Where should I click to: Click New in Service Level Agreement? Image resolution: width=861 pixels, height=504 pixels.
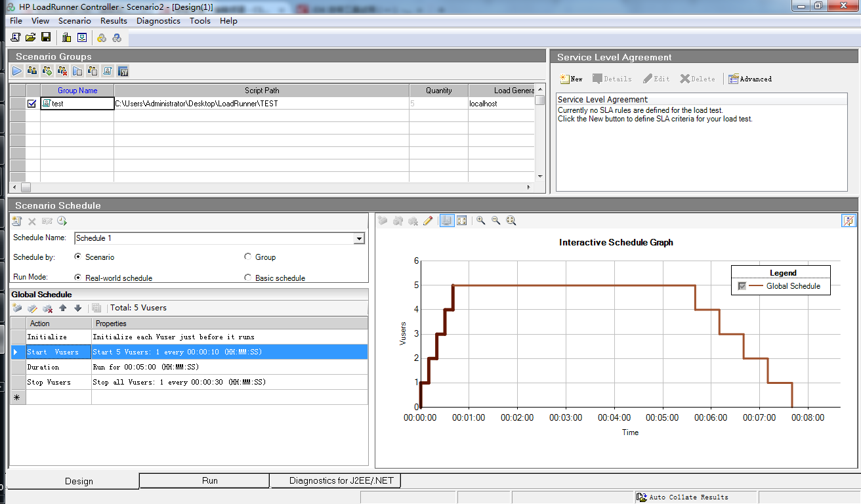click(x=571, y=79)
